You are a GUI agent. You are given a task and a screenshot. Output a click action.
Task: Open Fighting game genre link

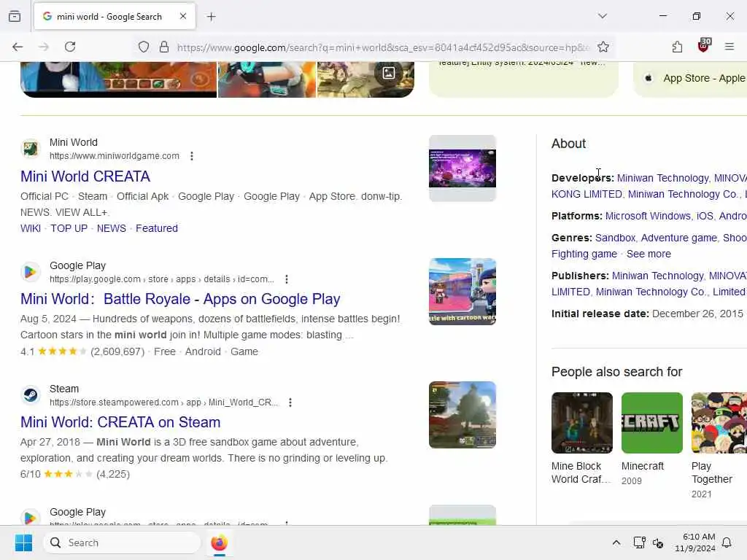[584, 254]
